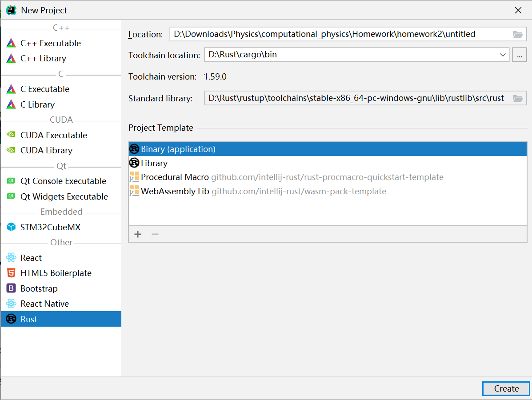Click the C Library icon
This screenshot has width=532, height=400.
[x=11, y=104]
